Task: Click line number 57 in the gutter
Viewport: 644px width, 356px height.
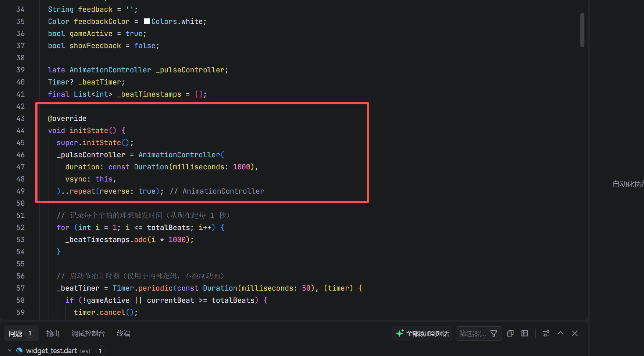Action: [21, 288]
